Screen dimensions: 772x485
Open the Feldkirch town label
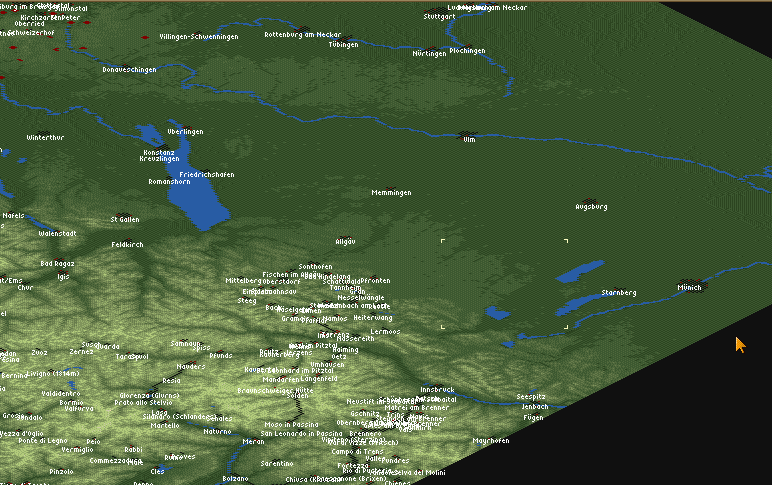click(128, 244)
